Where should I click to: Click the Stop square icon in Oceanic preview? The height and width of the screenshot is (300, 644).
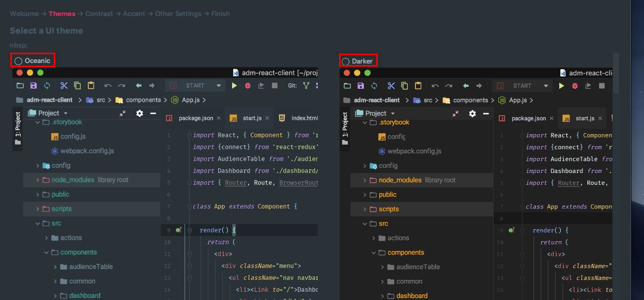[274, 86]
